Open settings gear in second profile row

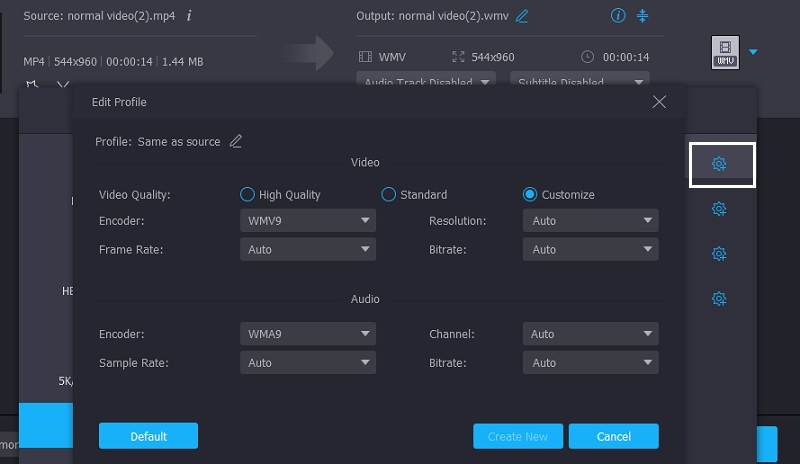[x=719, y=209]
